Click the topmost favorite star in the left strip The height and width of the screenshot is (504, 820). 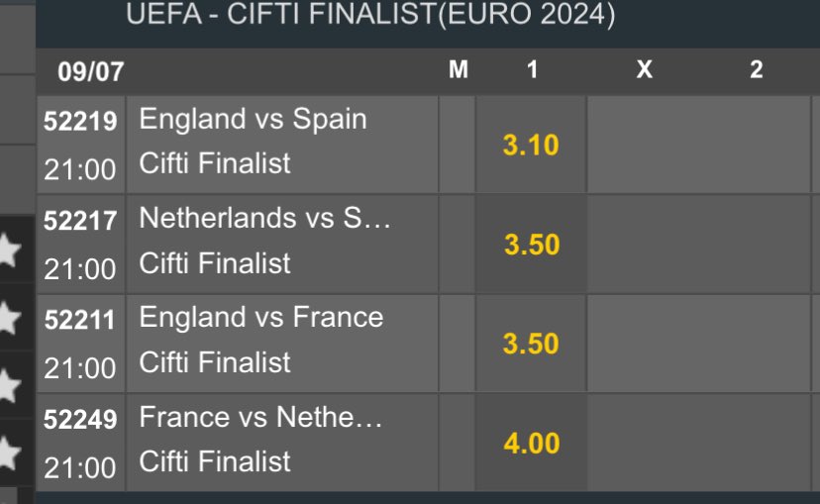(x=8, y=252)
